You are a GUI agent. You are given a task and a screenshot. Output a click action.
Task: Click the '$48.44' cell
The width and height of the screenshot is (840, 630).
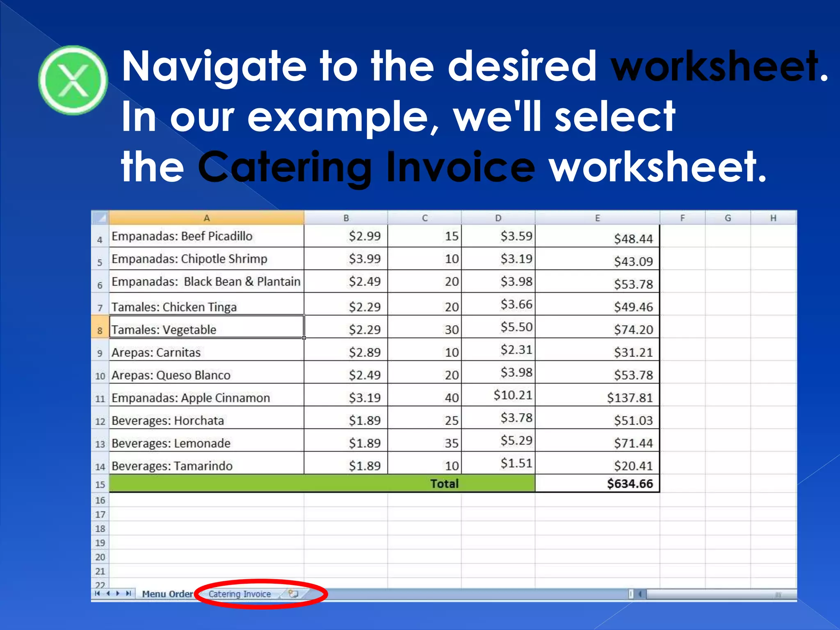pyautogui.click(x=598, y=236)
